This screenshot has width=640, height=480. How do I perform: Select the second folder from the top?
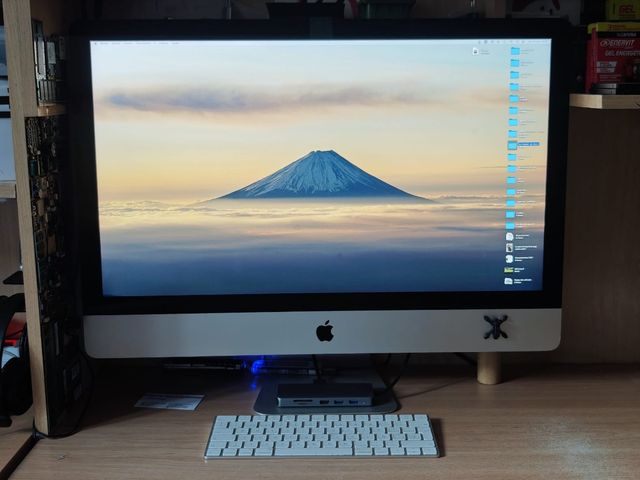514,63
